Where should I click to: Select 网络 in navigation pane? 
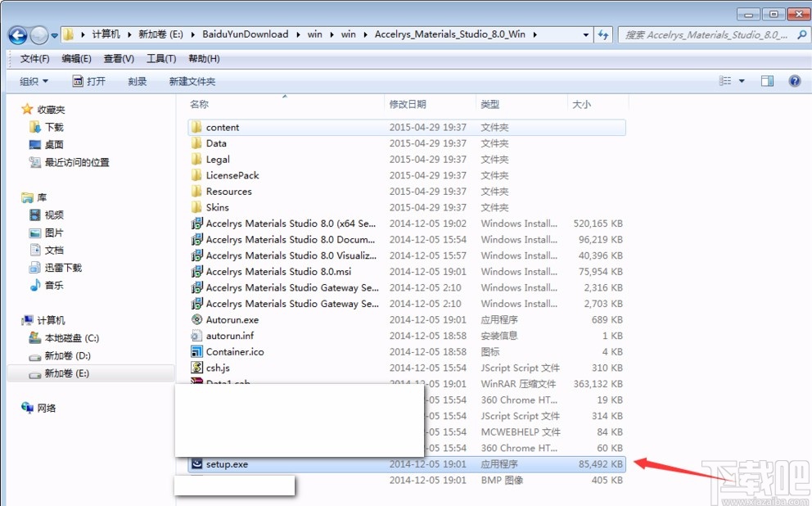click(46, 408)
